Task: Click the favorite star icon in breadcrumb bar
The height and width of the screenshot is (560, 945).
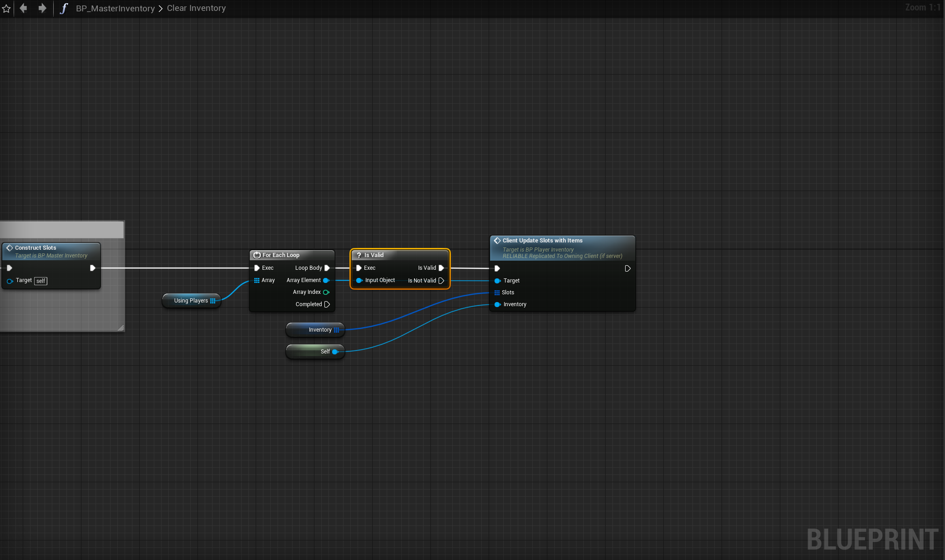Action: [6, 9]
